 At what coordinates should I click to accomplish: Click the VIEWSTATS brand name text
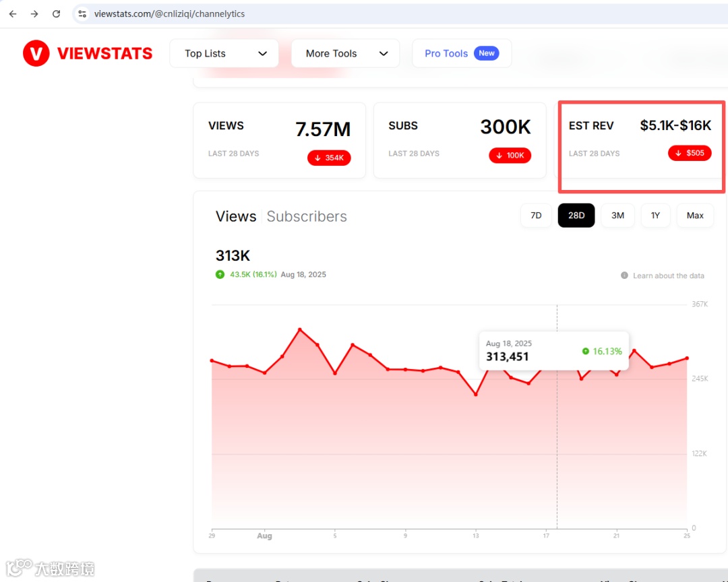(104, 53)
